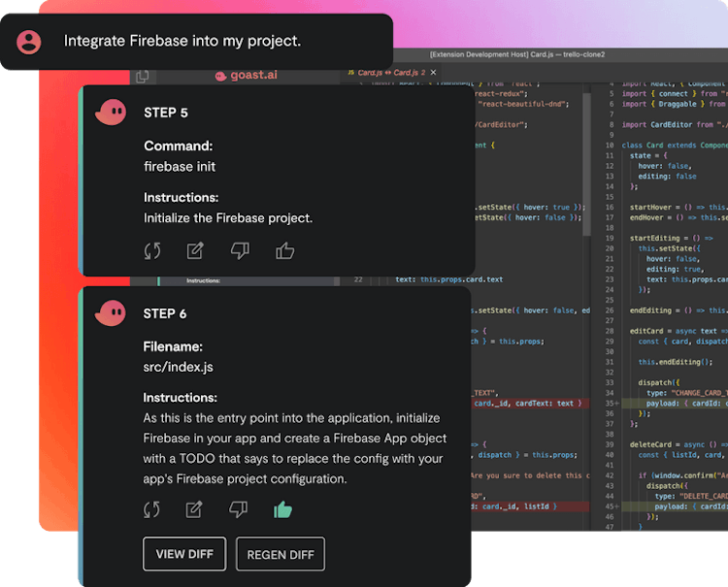Click the src/index.js filename in Step 6
The image size is (728, 587).
tap(179, 367)
